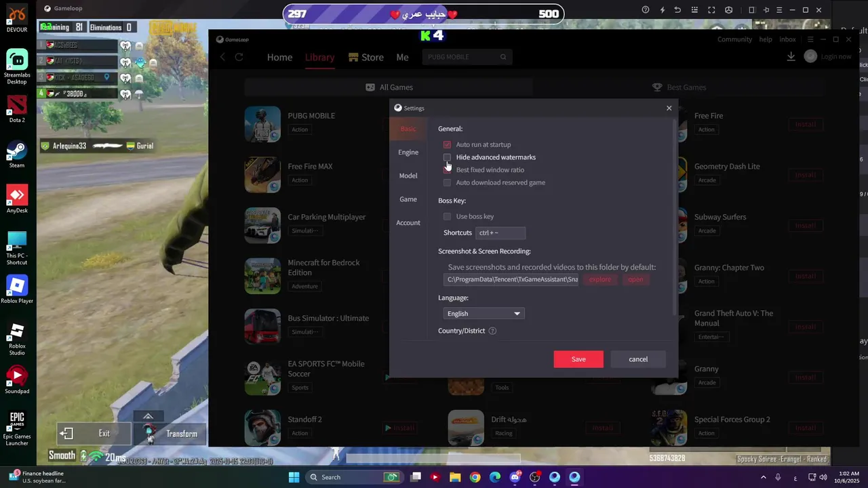The image size is (868, 488).
Task: Install Geometry Dash Lite
Action: pyautogui.click(x=806, y=175)
